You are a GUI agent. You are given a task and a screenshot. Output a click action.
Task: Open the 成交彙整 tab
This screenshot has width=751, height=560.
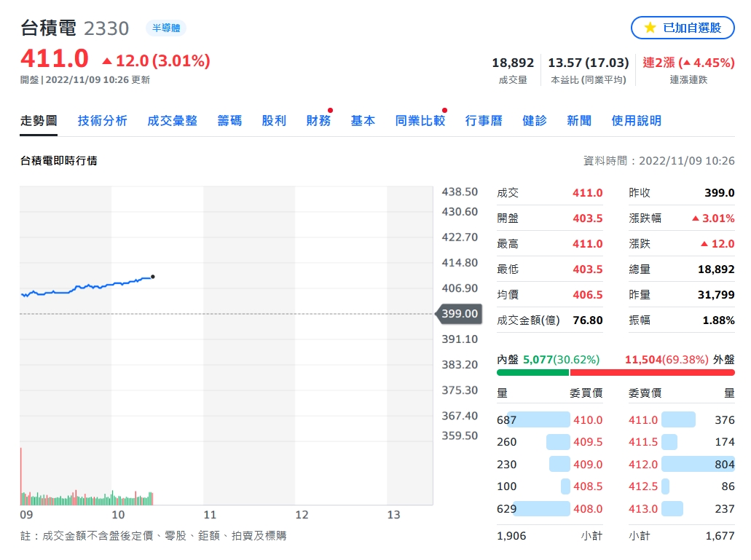coord(173,121)
